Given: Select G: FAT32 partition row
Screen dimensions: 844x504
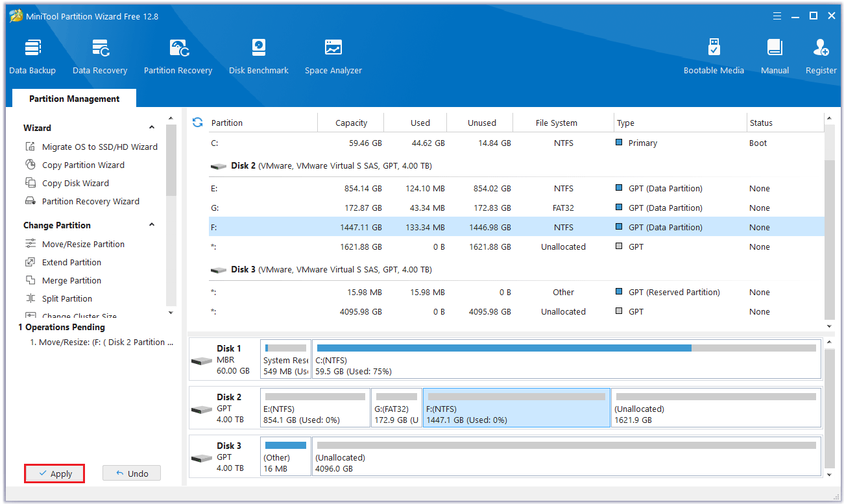Looking at the screenshot, I should click(516, 208).
